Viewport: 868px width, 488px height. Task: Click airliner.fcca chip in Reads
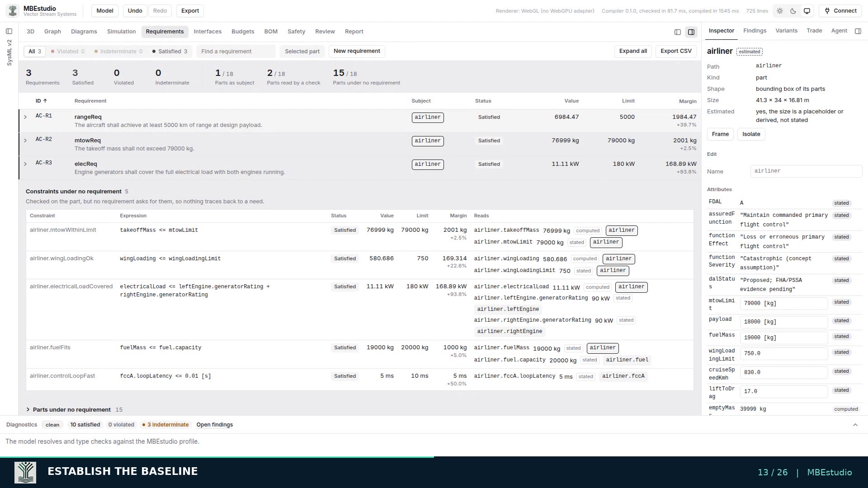coord(623,376)
